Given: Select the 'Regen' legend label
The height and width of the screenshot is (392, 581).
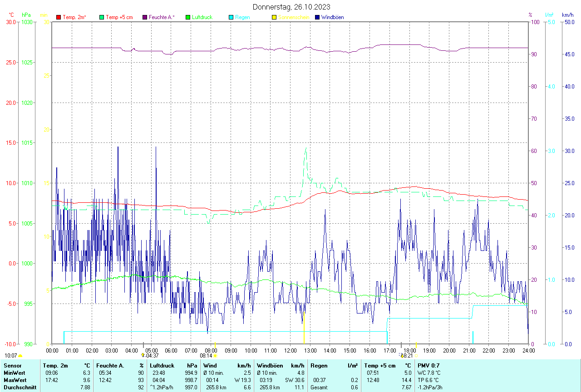Looking at the screenshot, I should [x=242, y=17].
